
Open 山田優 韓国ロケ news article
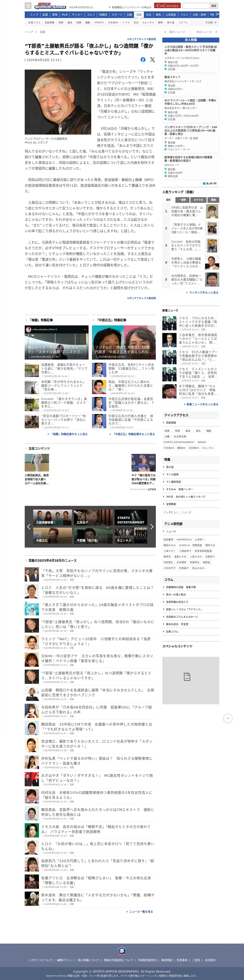point(98,693)
